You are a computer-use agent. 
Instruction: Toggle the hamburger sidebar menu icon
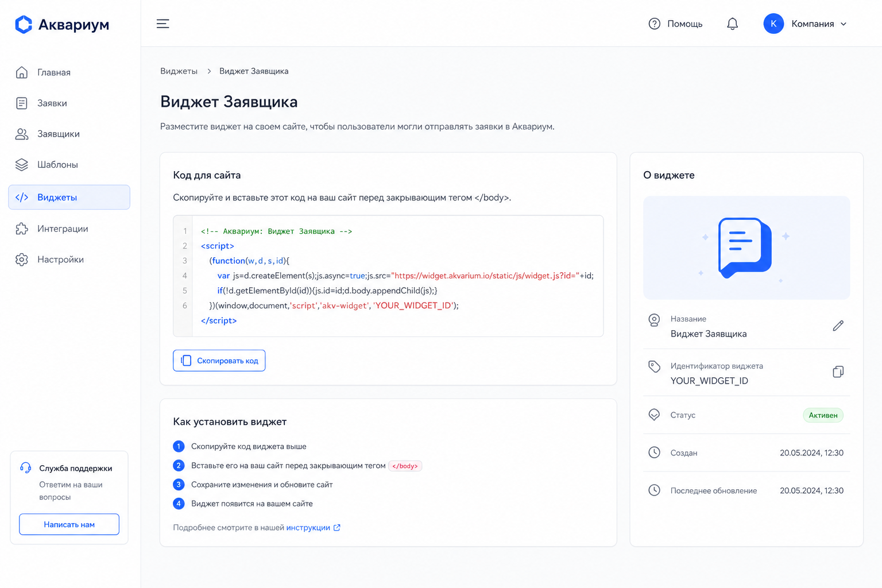tap(163, 24)
